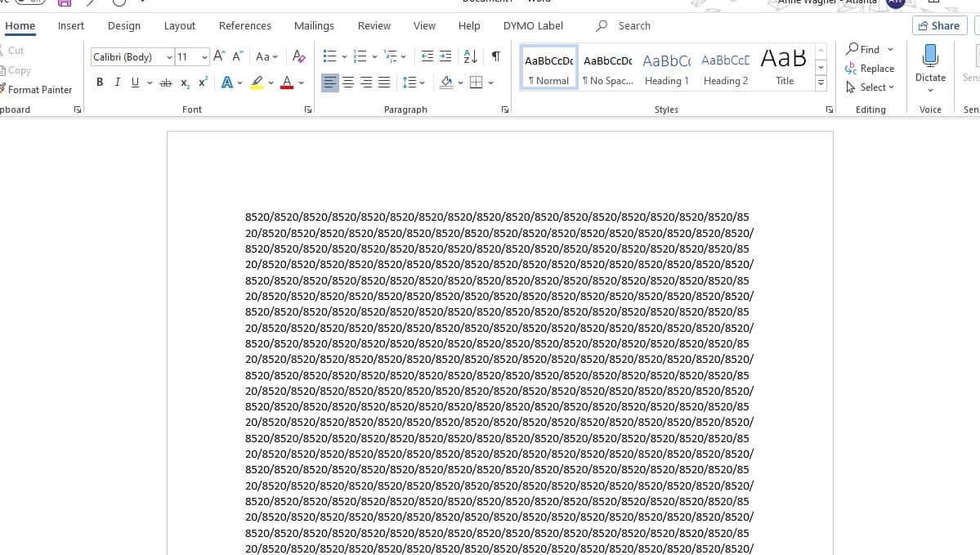Go to the DYMO Label tab
Image resolution: width=980 pixels, height=555 pixels.
pyautogui.click(x=533, y=25)
